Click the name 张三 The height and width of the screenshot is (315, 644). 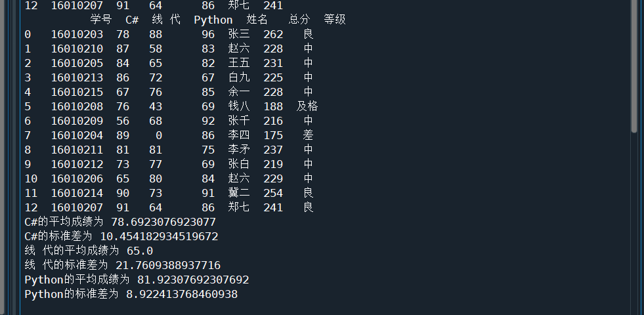pyautogui.click(x=239, y=34)
